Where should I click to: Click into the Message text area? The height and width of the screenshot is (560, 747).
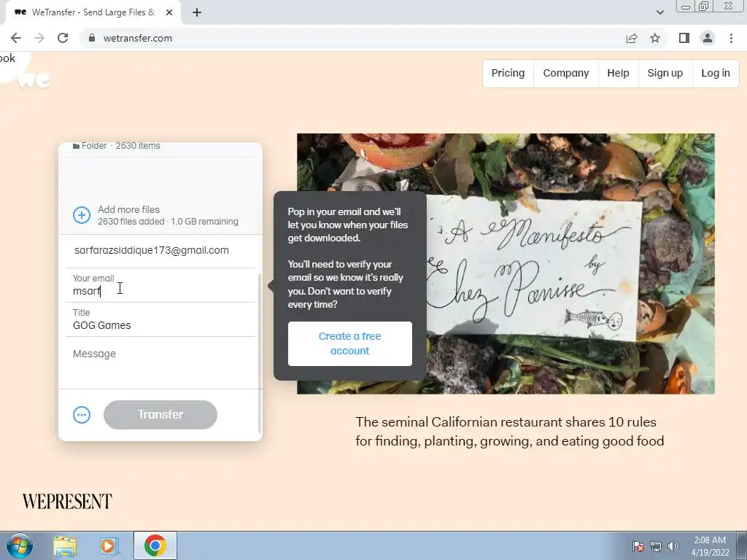(160, 363)
